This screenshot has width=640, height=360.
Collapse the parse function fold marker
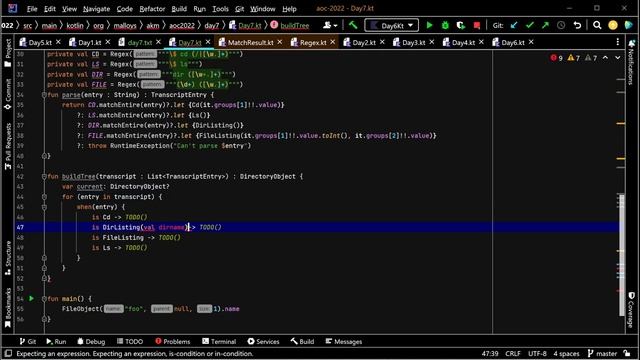click(x=44, y=95)
